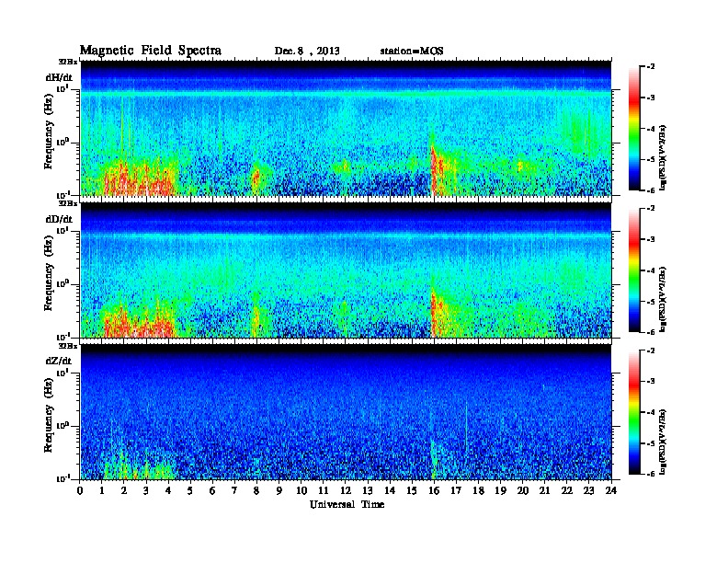Click hour tick label '18' on time axis
Viewport: 728px width, 563px height.
(x=478, y=490)
